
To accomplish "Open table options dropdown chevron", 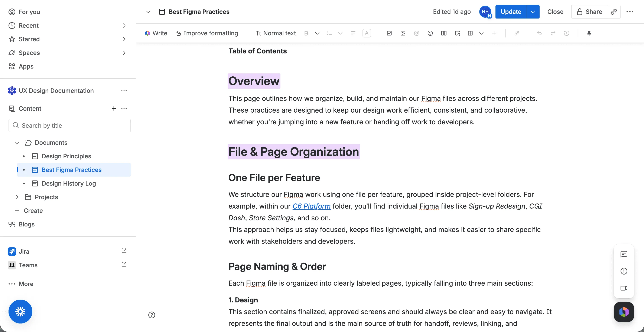I will pyautogui.click(x=481, y=33).
